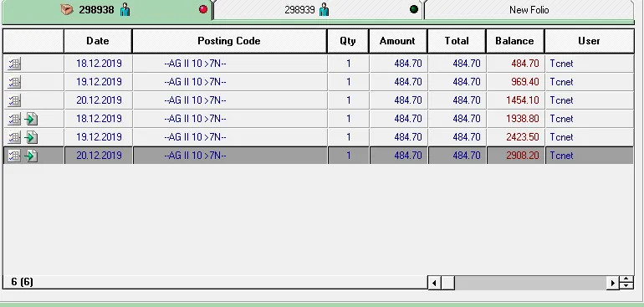The image size is (644, 307).
Task: Click green arrow icon in 2908.20 balance row
Action: point(31,156)
